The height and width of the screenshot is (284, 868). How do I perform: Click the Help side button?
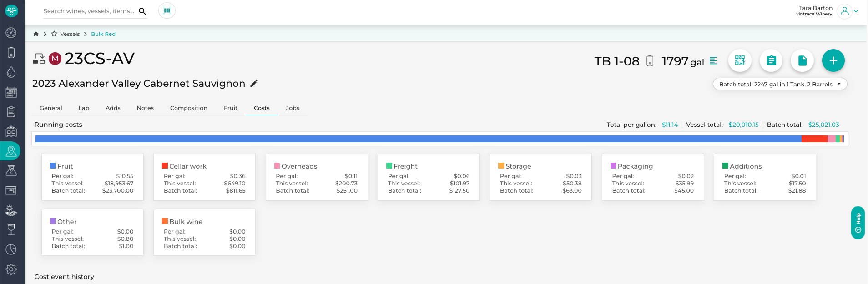tap(858, 223)
